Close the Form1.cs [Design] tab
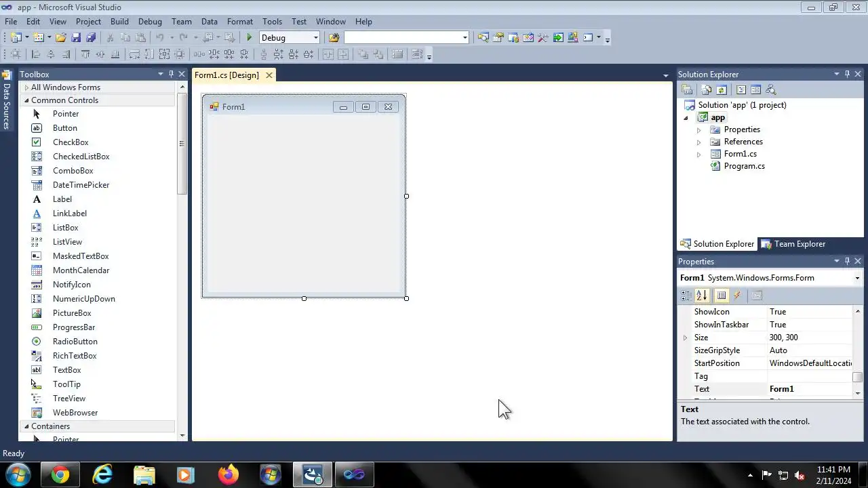Image resolution: width=868 pixels, height=488 pixels. click(269, 75)
